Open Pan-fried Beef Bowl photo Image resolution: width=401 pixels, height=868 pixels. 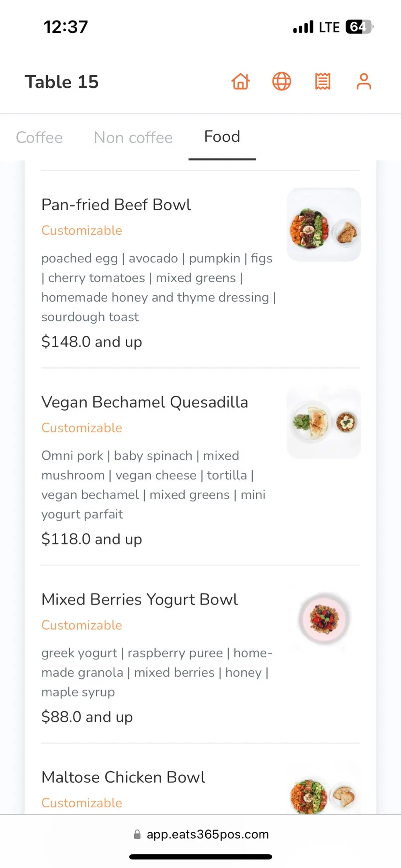tap(323, 225)
